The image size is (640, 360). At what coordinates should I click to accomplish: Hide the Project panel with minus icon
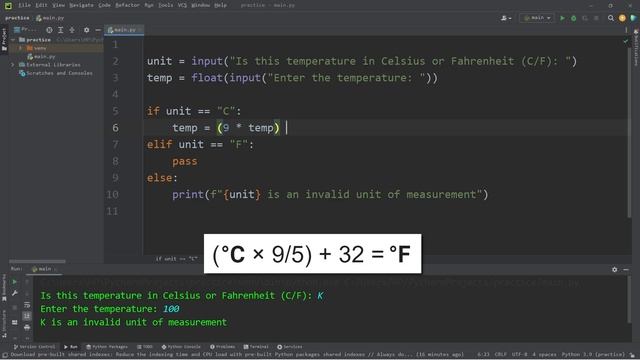tap(98, 30)
